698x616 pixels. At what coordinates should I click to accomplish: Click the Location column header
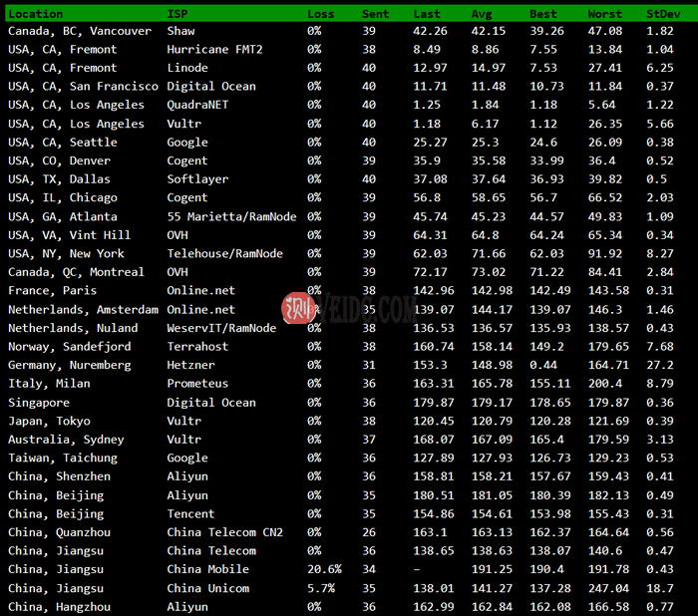click(x=36, y=14)
